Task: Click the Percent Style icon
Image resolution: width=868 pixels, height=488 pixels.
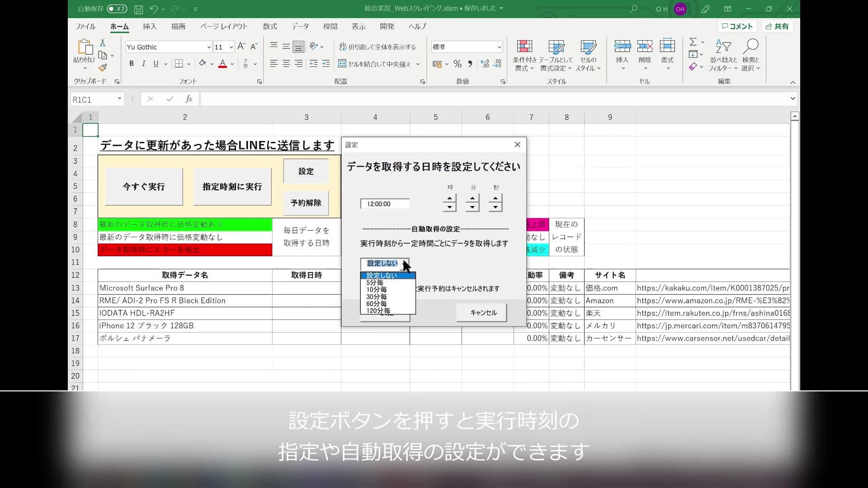Action: [458, 64]
